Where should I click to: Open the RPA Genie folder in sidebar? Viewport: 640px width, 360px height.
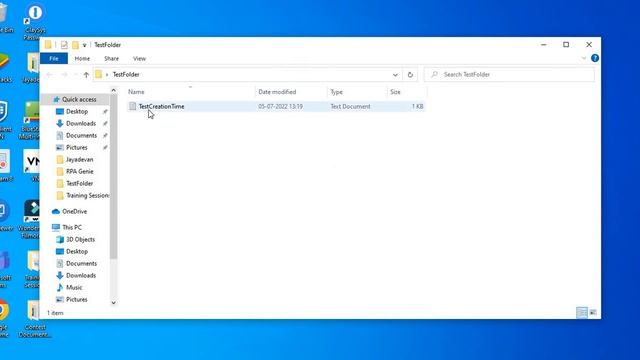pyautogui.click(x=80, y=171)
